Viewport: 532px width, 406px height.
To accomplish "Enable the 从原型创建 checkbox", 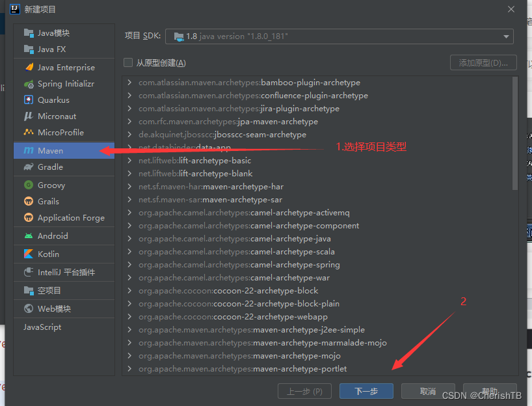I will (x=128, y=62).
